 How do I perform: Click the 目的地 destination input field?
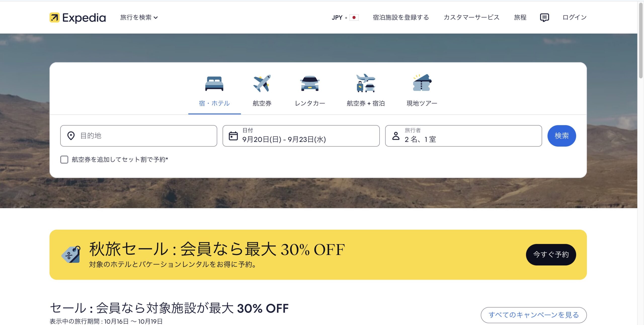coord(139,136)
